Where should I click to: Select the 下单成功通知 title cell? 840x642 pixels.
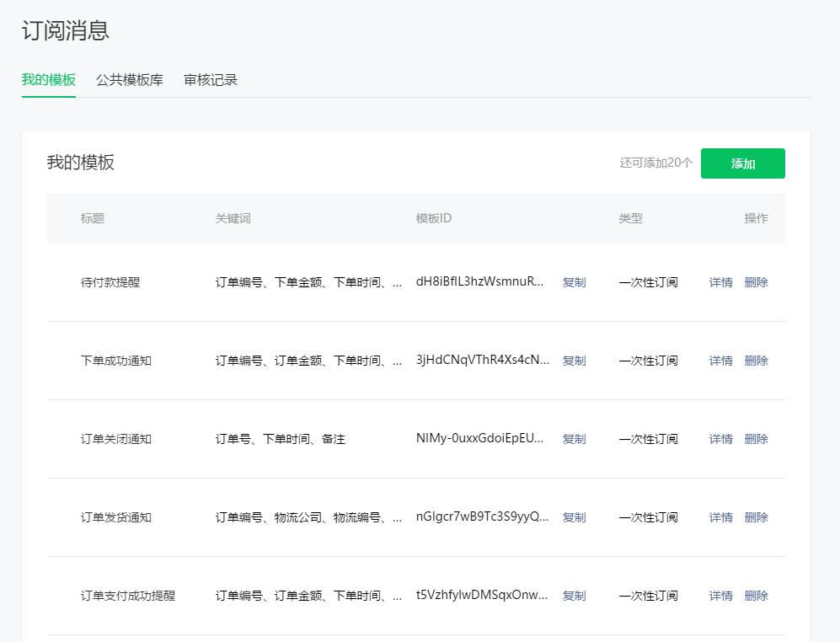[116, 361]
